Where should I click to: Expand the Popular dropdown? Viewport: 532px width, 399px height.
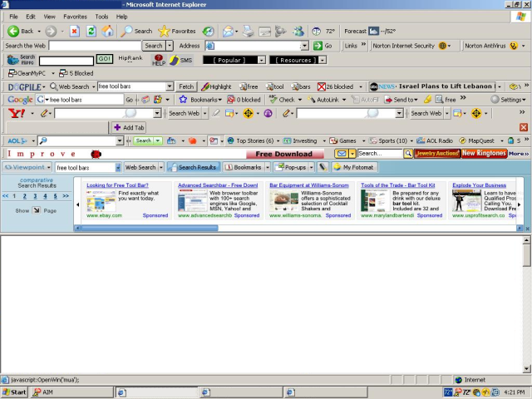[261, 61]
